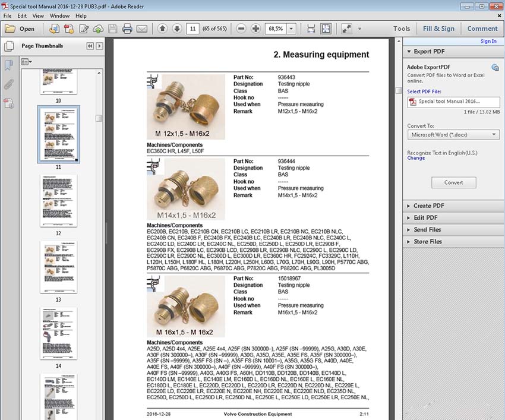Click the thumbnails panel scrollbar handle
505x420 pixels.
click(x=99, y=118)
